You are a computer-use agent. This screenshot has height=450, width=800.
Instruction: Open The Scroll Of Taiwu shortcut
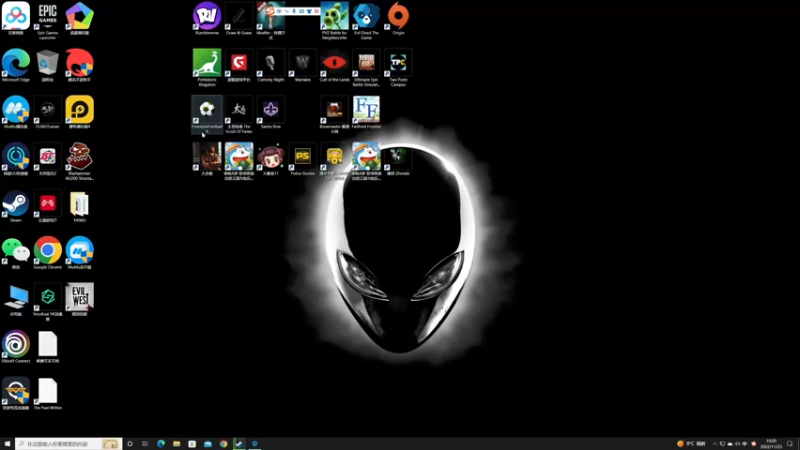(x=239, y=114)
